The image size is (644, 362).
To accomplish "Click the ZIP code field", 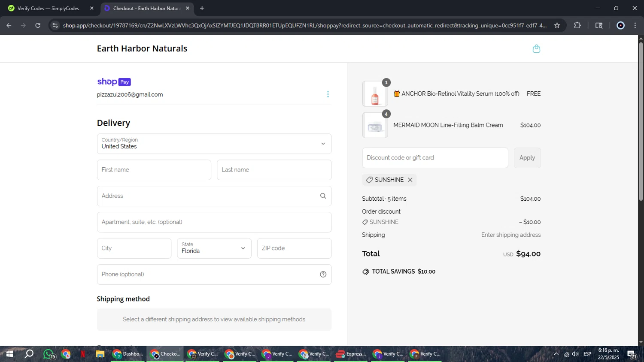I will coord(295,248).
